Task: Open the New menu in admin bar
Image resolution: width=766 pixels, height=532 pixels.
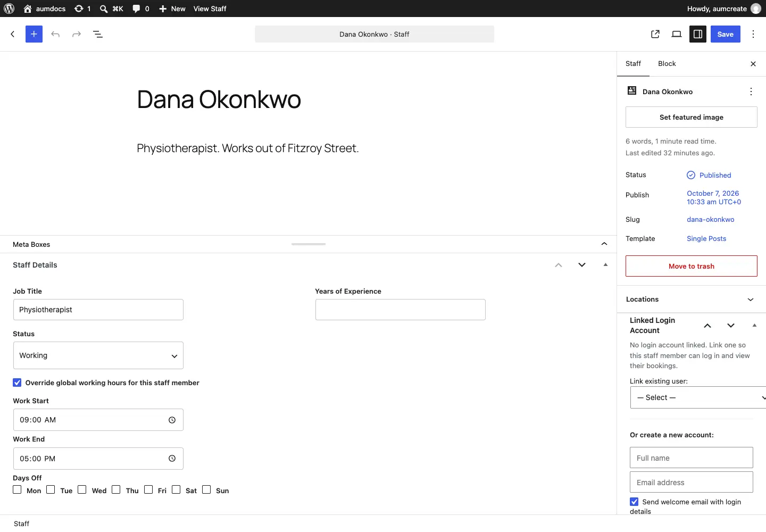Action: (172, 9)
